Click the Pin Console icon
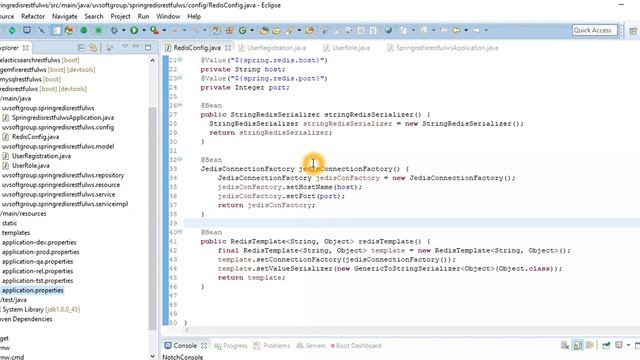Viewport: 640px width, 360px height. [x=606, y=346]
